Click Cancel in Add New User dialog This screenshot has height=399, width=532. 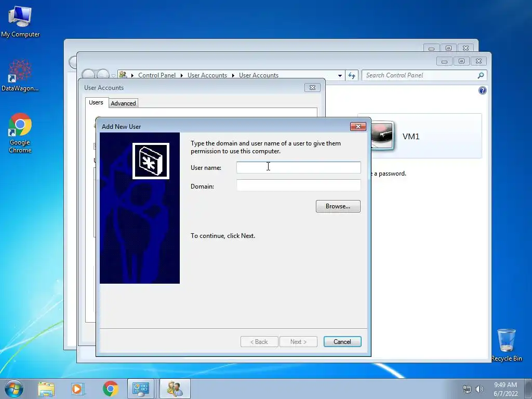point(342,342)
